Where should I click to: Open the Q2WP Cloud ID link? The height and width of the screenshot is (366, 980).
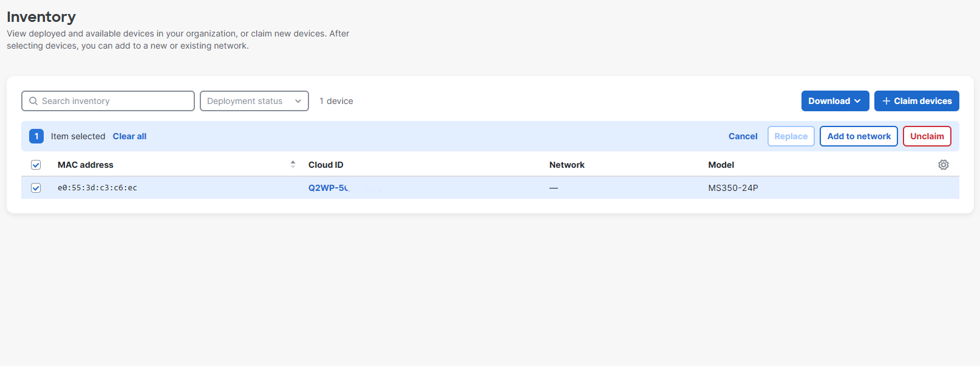pos(328,188)
